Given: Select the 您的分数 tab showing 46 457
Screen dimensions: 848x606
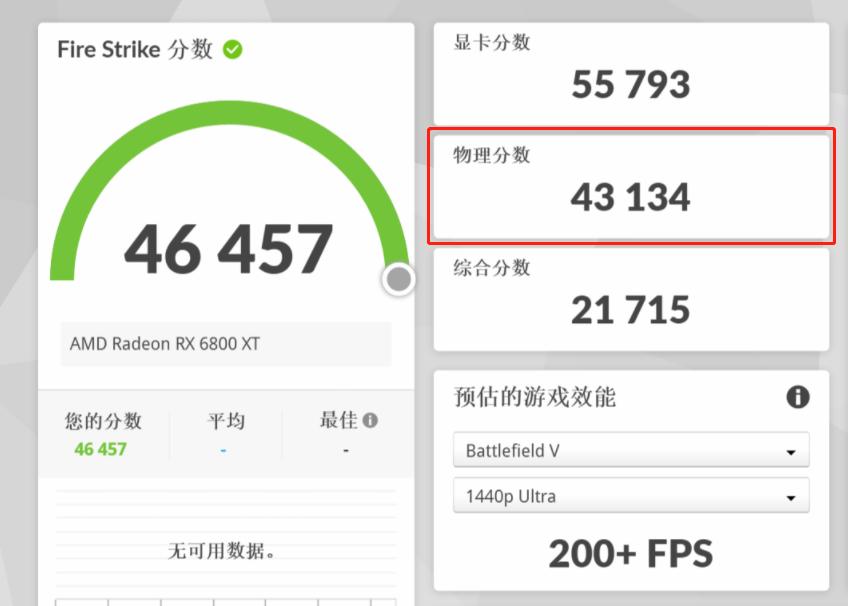Looking at the screenshot, I should 104,435.
